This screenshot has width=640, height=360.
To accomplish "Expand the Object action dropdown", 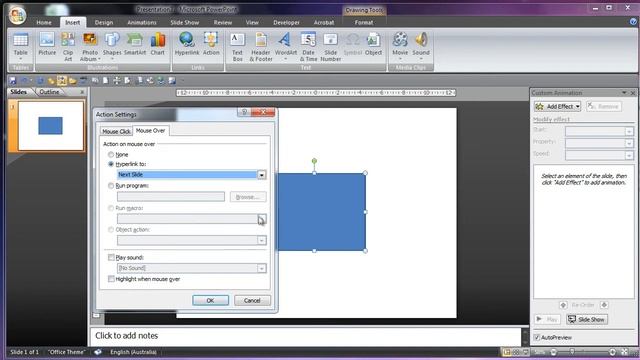I will pos(262,240).
